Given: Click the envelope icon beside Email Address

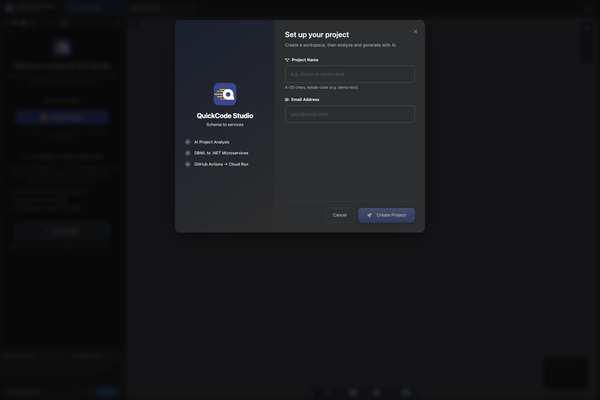Looking at the screenshot, I should pos(287,100).
